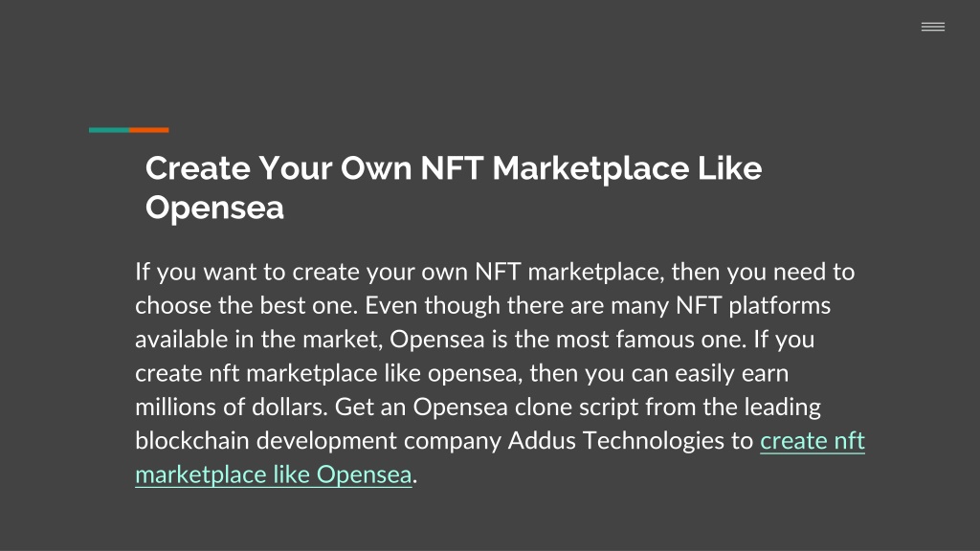
Task: Click the line beginning 'choose the best one'
Action: tap(482, 305)
